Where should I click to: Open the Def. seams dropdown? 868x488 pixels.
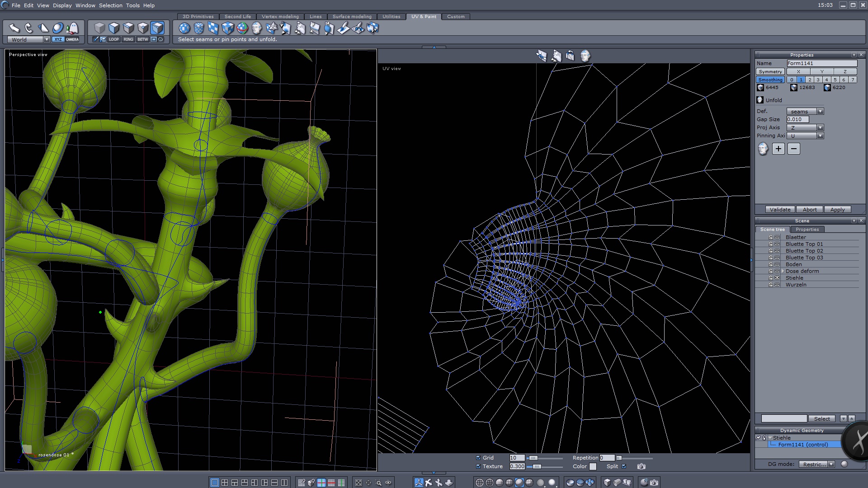tap(820, 112)
